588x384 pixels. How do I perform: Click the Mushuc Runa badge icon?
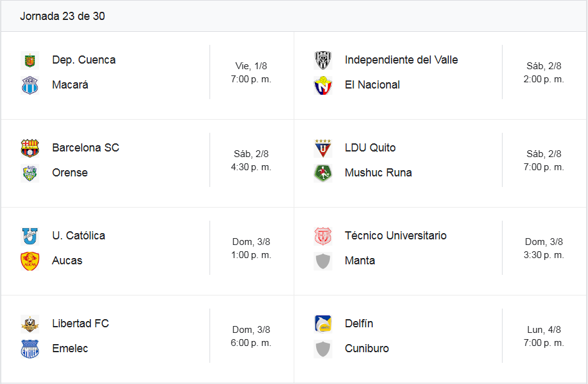323,173
